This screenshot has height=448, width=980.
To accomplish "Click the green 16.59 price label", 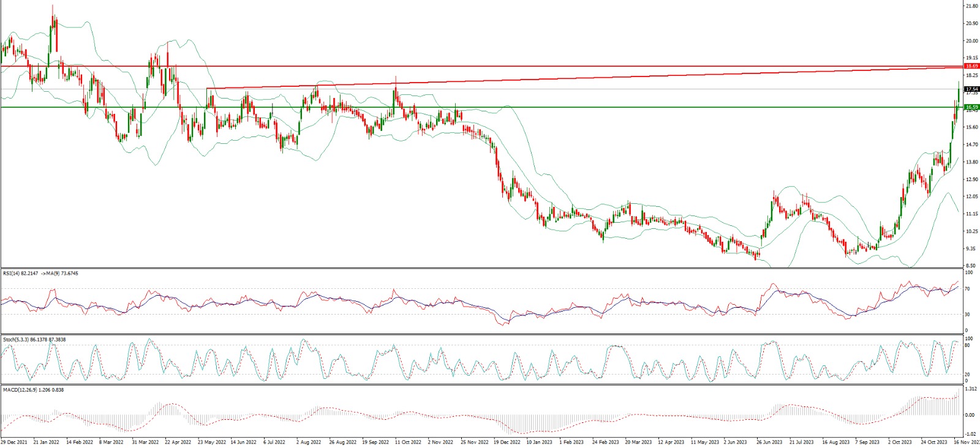I will pyautogui.click(x=971, y=107).
